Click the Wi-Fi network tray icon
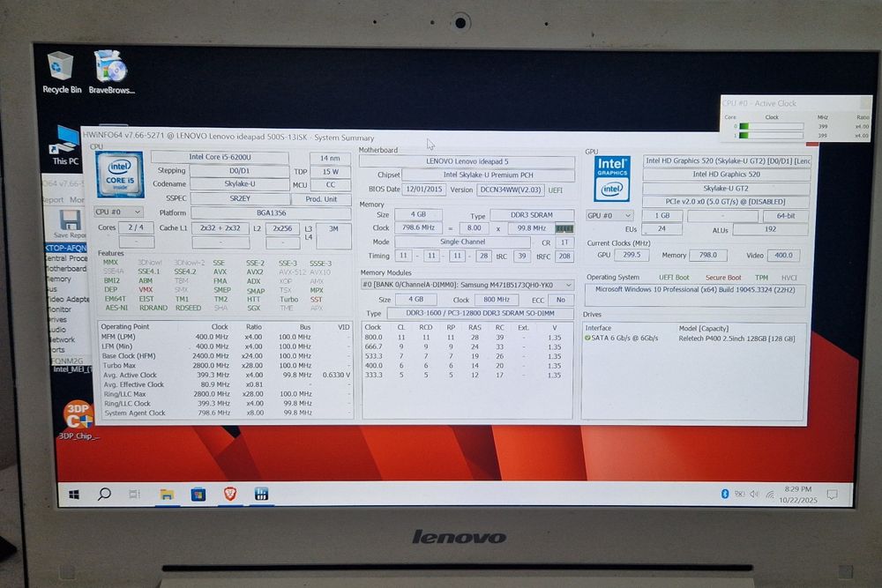882x588 pixels. 769,495
